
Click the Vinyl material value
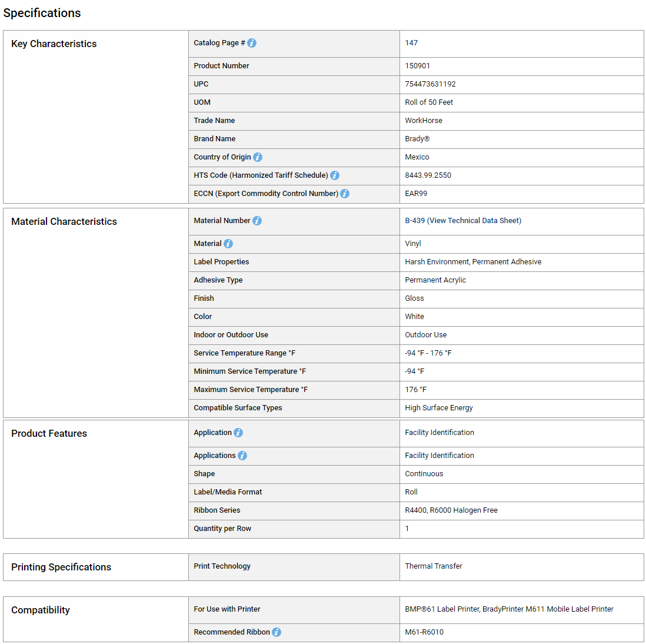pyautogui.click(x=413, y=244)
